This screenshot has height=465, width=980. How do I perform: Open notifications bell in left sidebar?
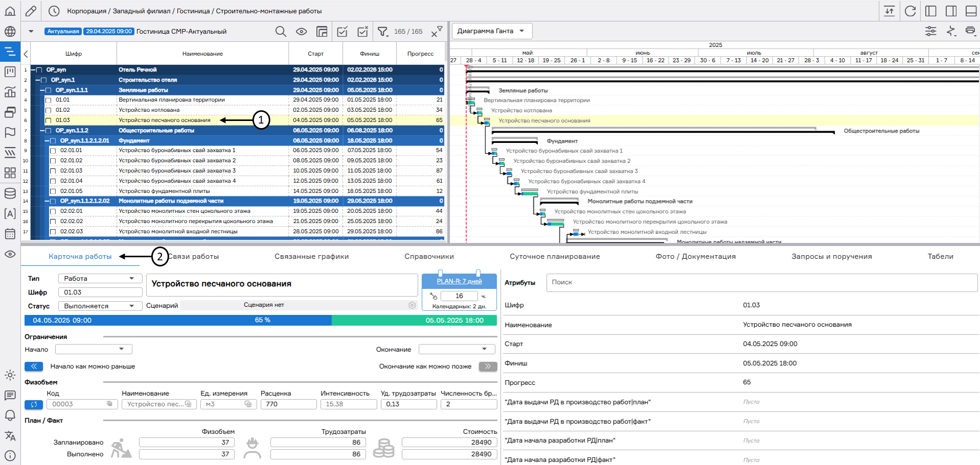pyautogui.click(x=10, y=415)
